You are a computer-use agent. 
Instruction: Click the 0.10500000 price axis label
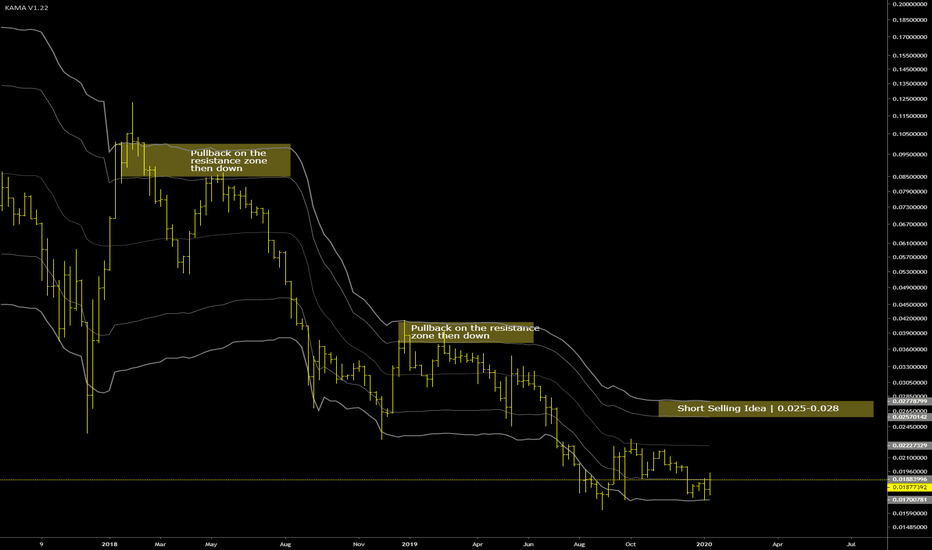909,134
